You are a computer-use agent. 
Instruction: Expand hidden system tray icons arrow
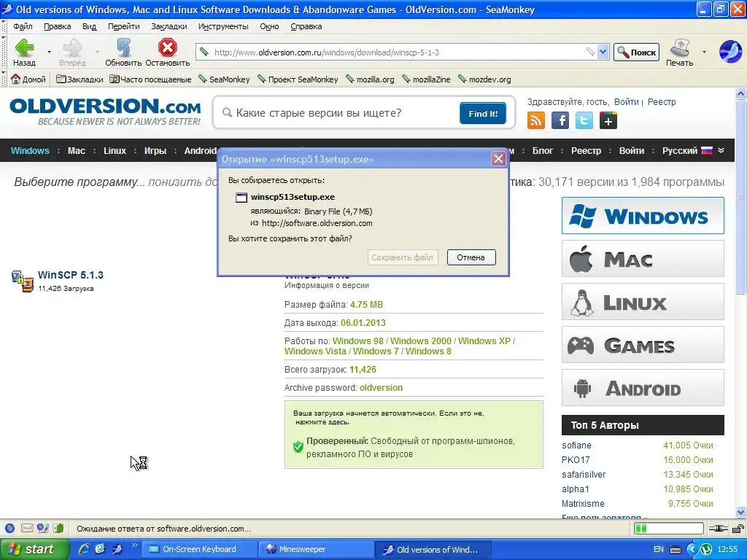[x=692, y=550]
